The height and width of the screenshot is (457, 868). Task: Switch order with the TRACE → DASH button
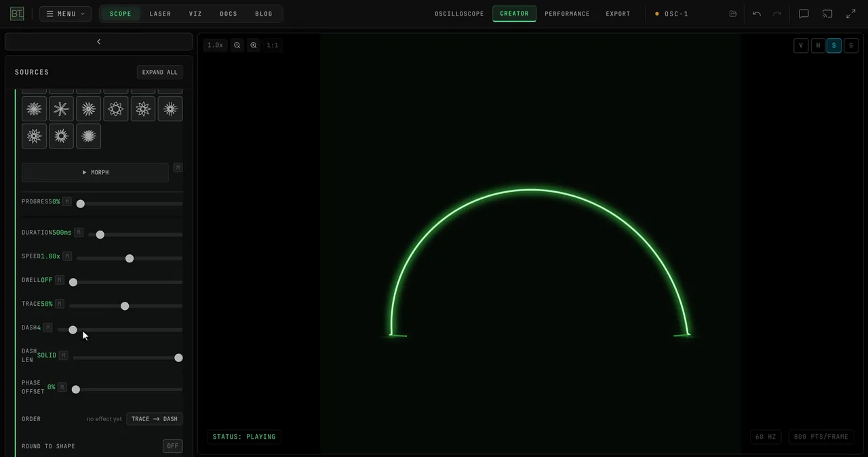point(154,419)
